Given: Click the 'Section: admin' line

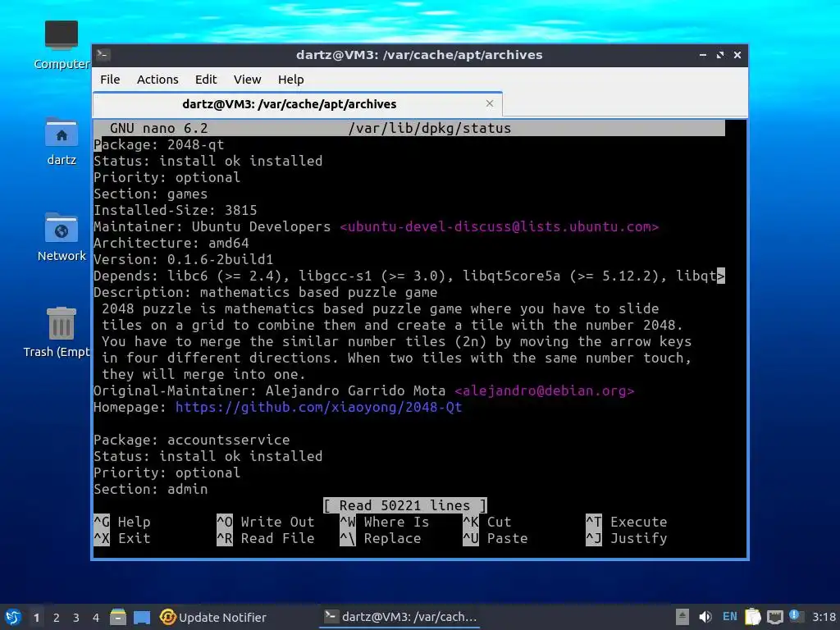Looking at the screenshot, I should (x=151, y=489).
